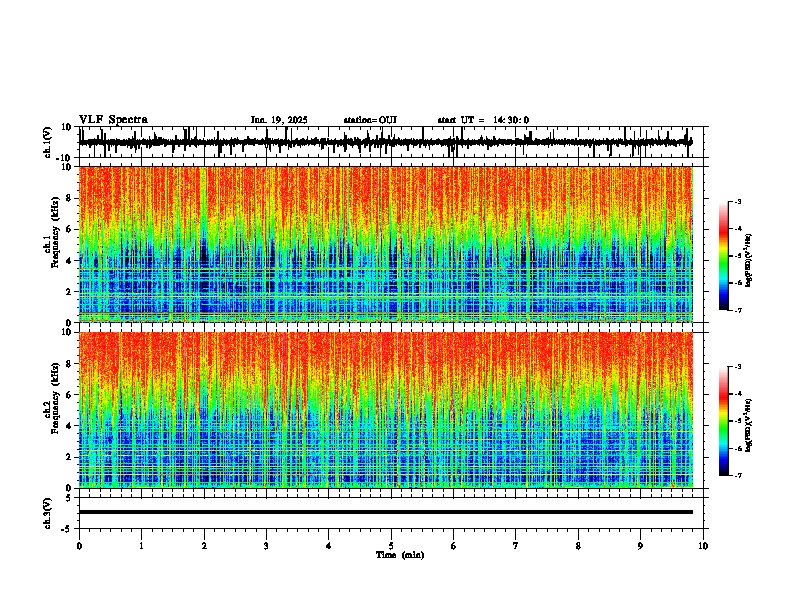Click the "5" time axis tick label
The height and width of the screenshot is (612, 792).
(x=391, y=546)
